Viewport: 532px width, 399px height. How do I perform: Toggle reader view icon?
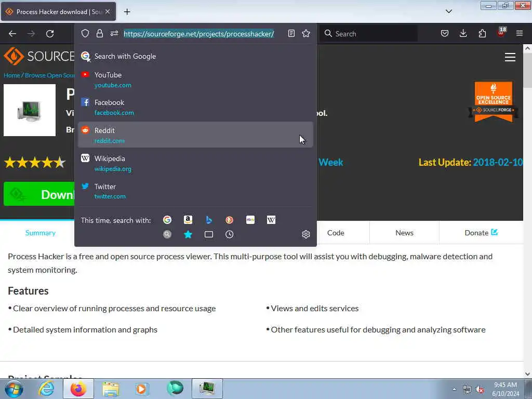291,33
